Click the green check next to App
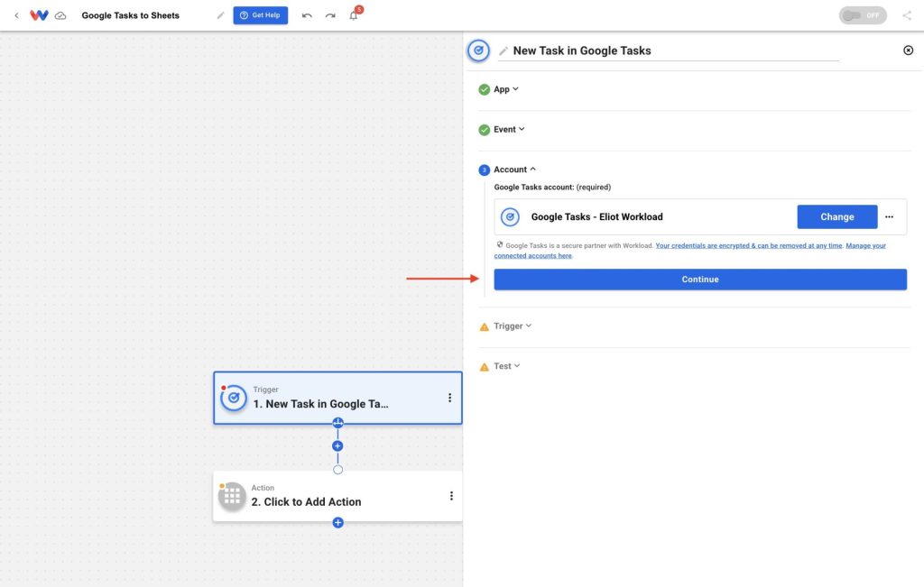Image resolution: width=924 pixels, height=587 pixels. click(x=484, y=89)
